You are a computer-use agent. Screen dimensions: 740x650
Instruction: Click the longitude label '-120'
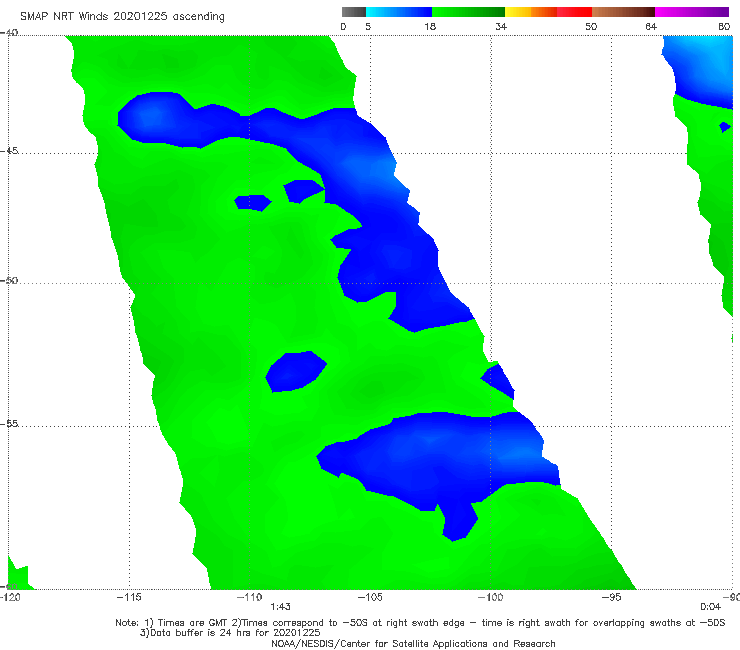[x=10, y=597]
